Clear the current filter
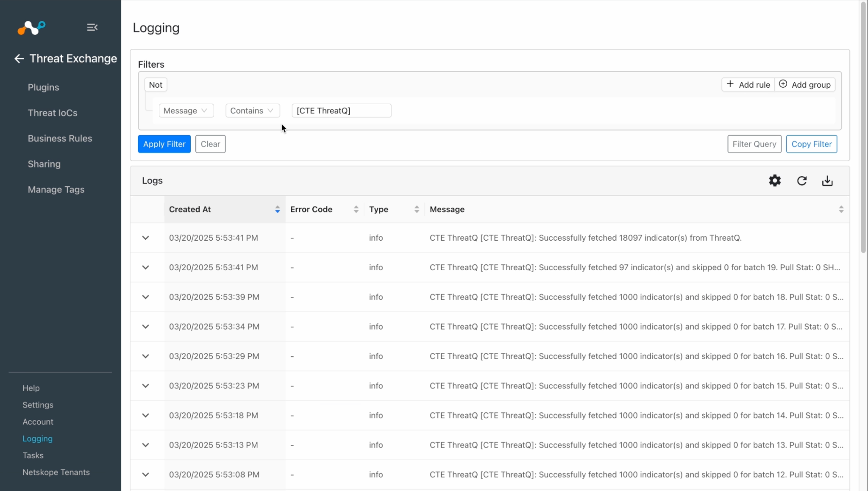Screen dimensions: 868x491 click(x=210, y=144)
